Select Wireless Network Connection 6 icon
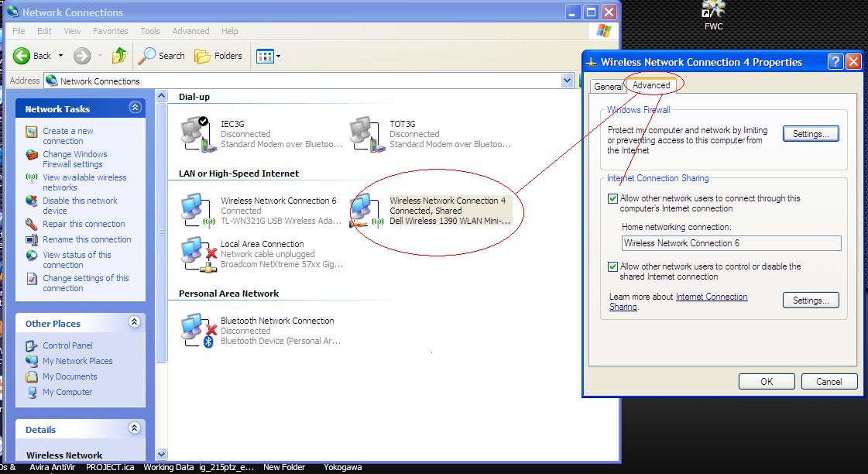Viewport: 868px width, 474px height. (197, 211)
